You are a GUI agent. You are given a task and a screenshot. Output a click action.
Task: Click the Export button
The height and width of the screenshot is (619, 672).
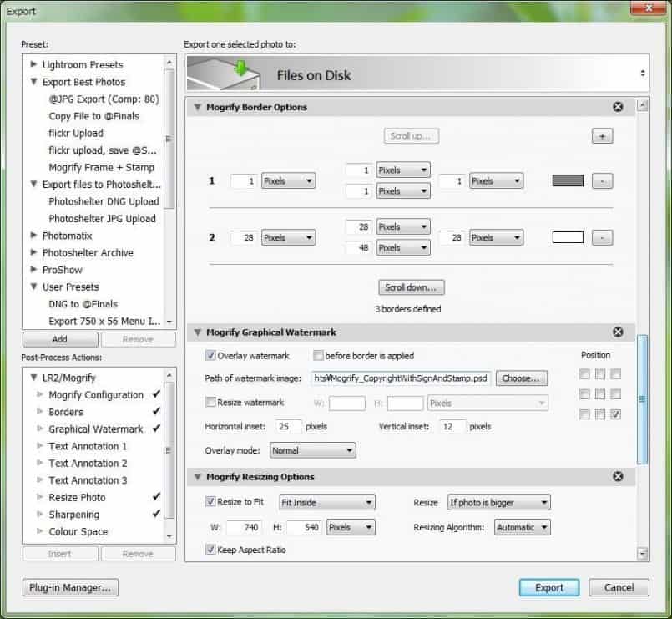click(548, 587)
